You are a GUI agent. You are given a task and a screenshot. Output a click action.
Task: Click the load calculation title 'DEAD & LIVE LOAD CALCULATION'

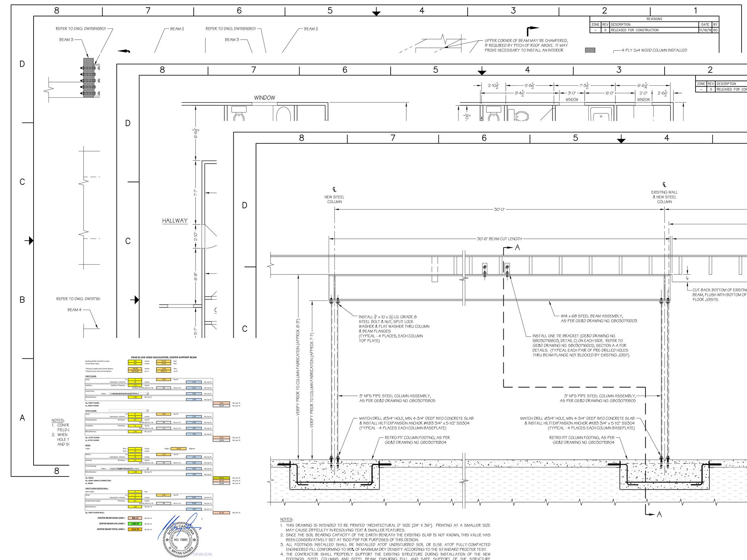coord(164,357)
